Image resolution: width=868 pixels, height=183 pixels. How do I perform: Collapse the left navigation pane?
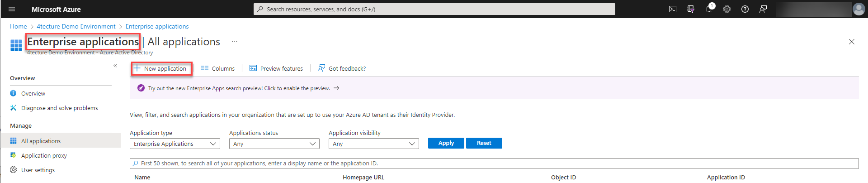[115, 66]
